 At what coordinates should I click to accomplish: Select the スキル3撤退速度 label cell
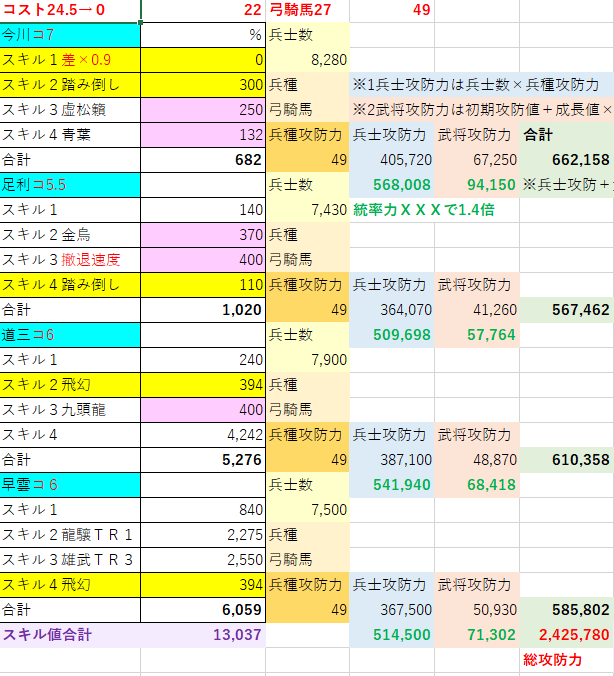pos(70,260)
